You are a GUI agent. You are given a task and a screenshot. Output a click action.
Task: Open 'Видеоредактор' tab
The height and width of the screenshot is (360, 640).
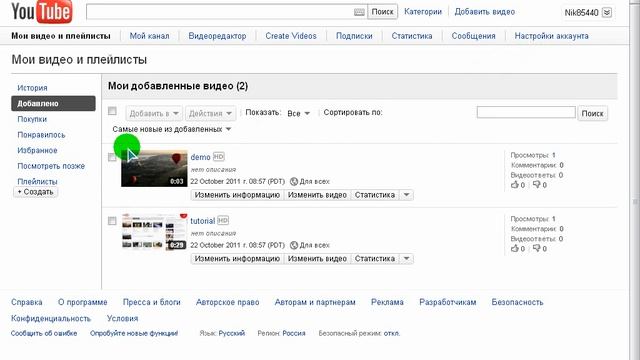(217, 36)
